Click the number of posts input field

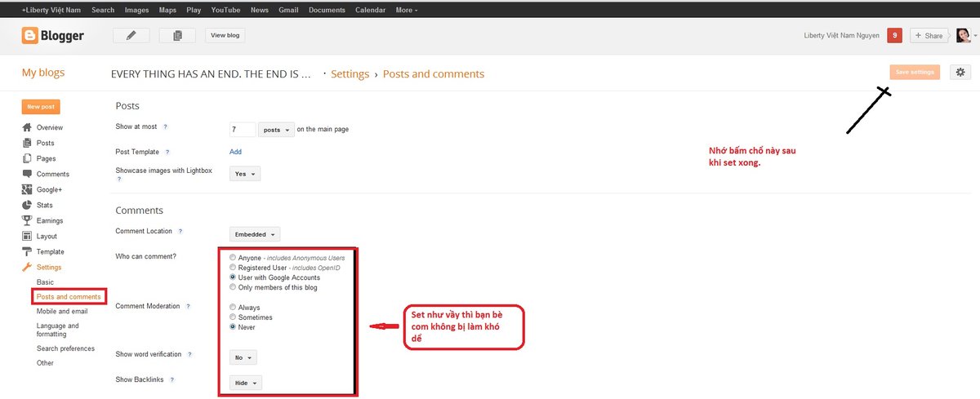point(243,129)
